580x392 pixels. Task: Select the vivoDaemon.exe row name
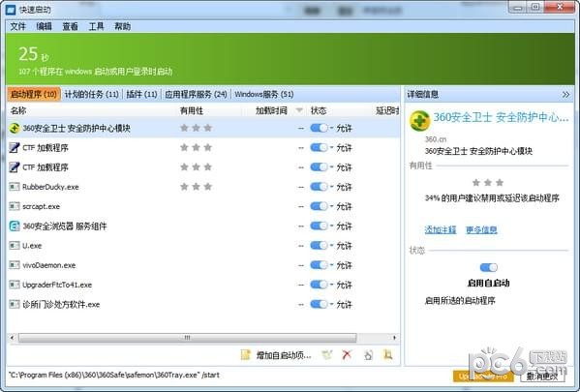click(48, 265)
